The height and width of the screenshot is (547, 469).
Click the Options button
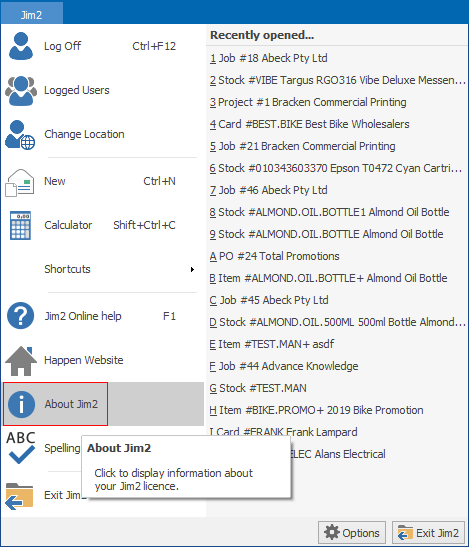[352, 533]
